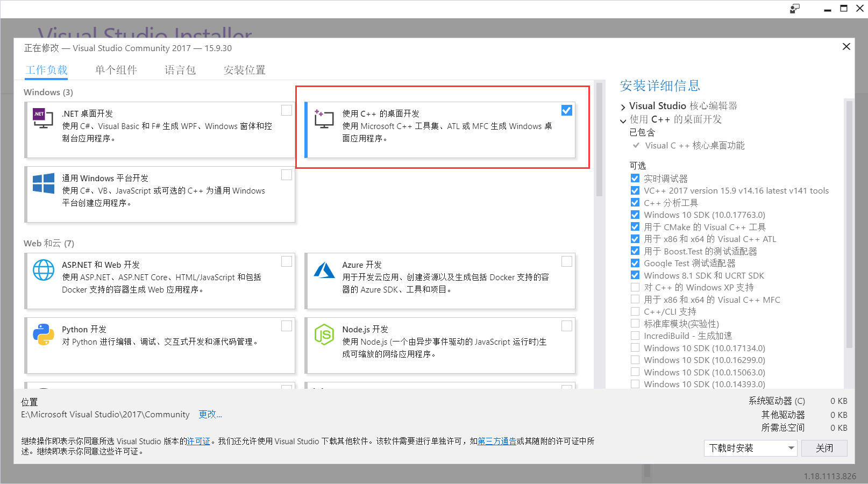Click the version number 1.18.1113.826
This screenshot has width=868, height=484.
tap(830, 476)
